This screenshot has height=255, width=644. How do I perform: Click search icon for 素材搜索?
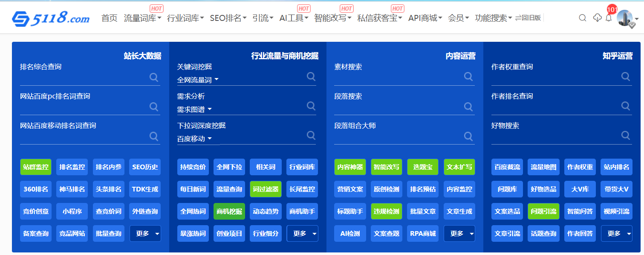point(468,76)
